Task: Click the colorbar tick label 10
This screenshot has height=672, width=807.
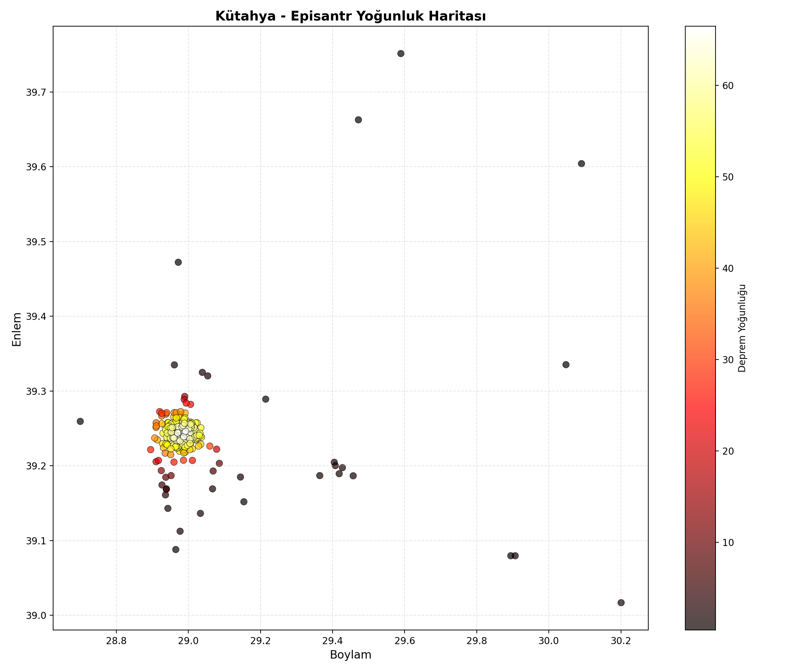Action: click(728, 543)
